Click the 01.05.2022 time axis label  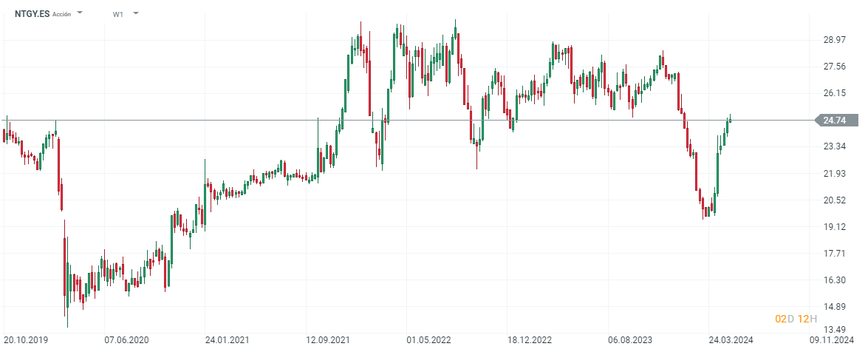pyautogui.click(x=428, y=340)
